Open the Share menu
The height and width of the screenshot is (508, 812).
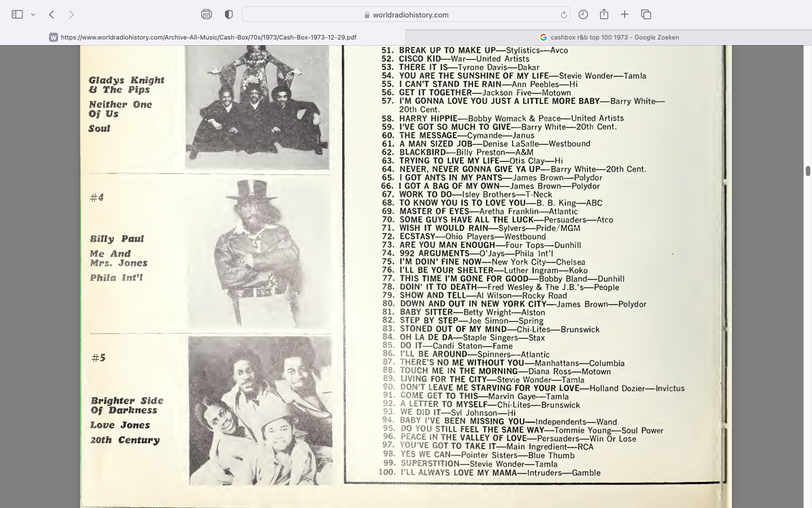point(604,14)
